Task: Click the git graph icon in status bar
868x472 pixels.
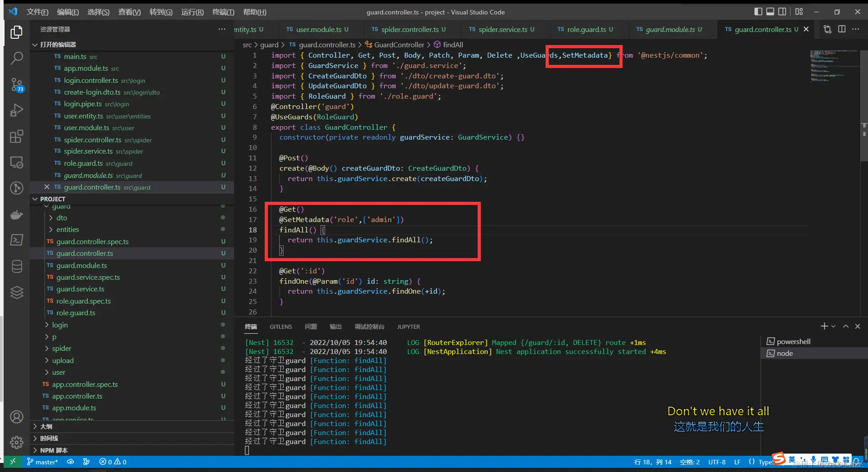Action: [x=86, y=462]
